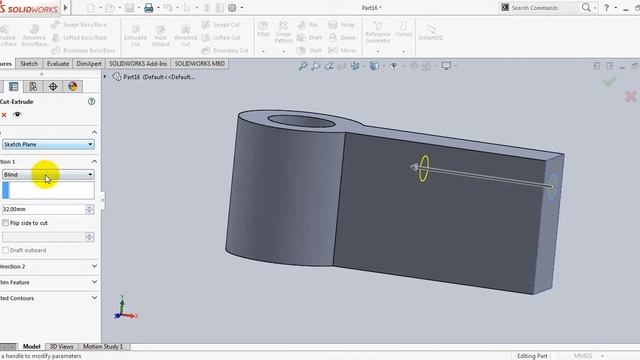Collapse the From section chevron
This screenshot has height=360, width=640.
[x=94, y=132]
